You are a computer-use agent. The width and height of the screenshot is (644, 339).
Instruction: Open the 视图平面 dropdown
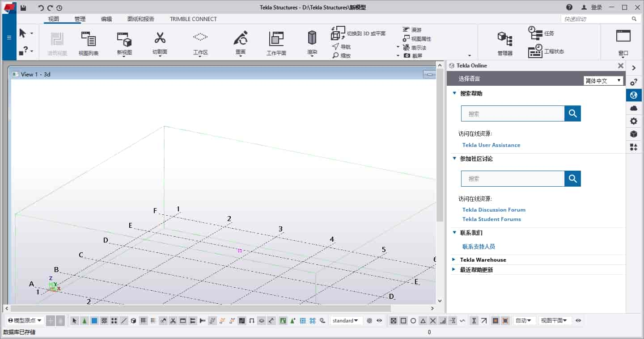(x=555, y=320)
